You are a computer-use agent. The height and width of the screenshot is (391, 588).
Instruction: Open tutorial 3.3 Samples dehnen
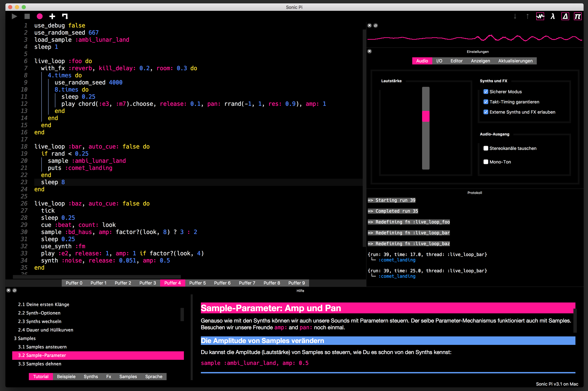[x=98, y=364]
